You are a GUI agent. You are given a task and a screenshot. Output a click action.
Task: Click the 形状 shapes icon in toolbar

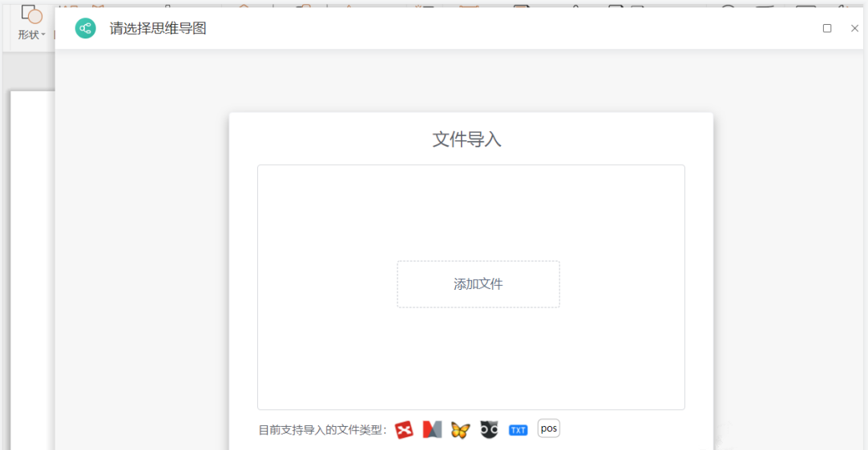pos(31,14)
